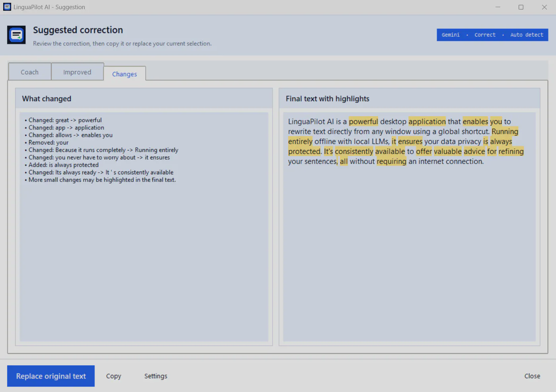The image size is (556, 392).
Task: Click the highlighted word "available" in final text
Action: pyautogui.click(x=390, y=152)
